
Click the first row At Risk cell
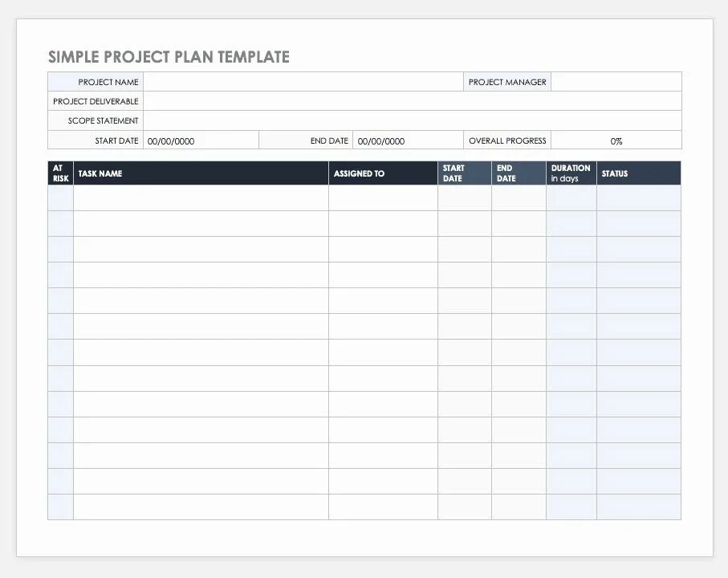tap(60, 197)
